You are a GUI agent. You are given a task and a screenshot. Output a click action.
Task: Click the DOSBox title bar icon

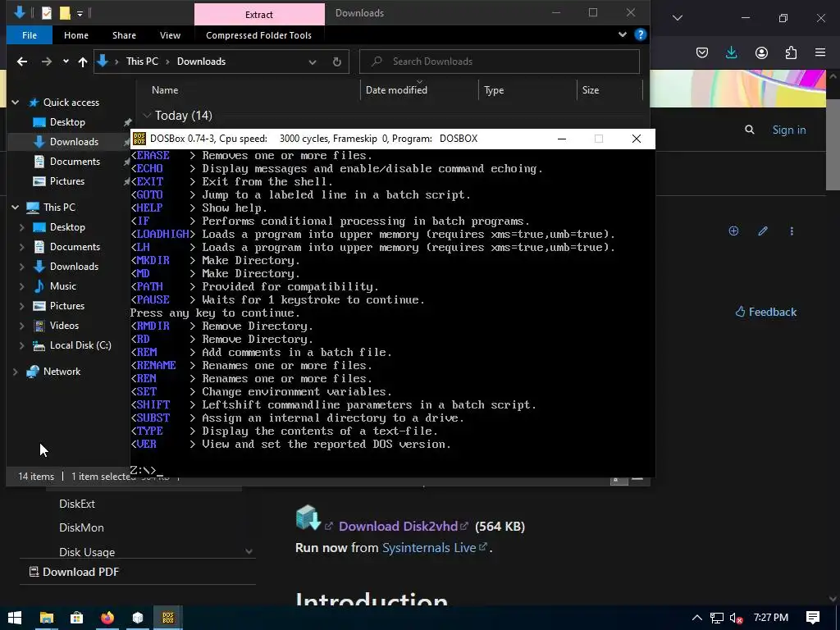139,139
